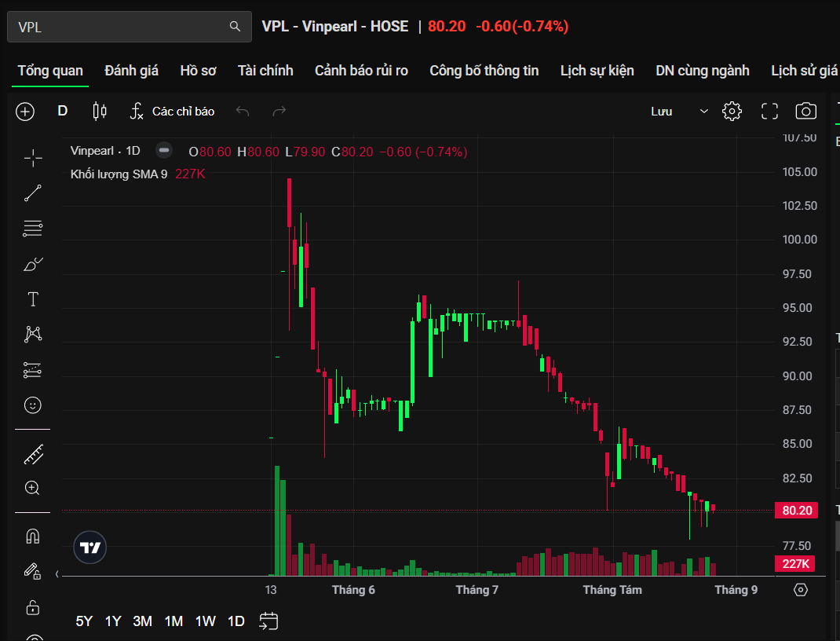Viewport: 840px width, 641px height.
Task: Expand the Lưu dropdown chevron
Action: (x=704, y=112)
